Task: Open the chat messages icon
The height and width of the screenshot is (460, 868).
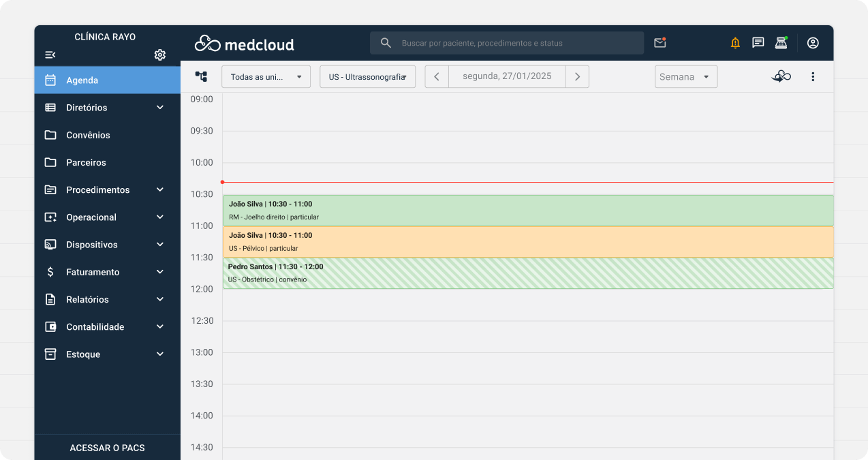Action: coord(758,42)
